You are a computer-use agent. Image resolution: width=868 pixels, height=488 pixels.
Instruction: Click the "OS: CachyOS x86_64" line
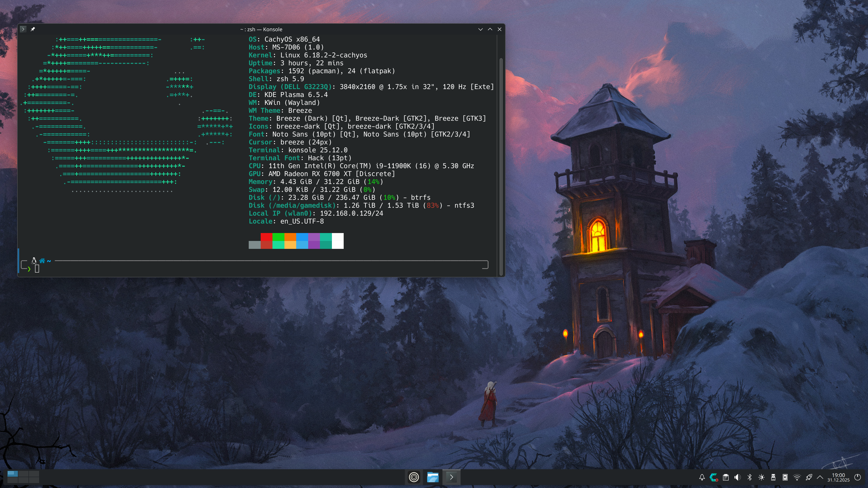pyautogui.click(x=284, y=39)
